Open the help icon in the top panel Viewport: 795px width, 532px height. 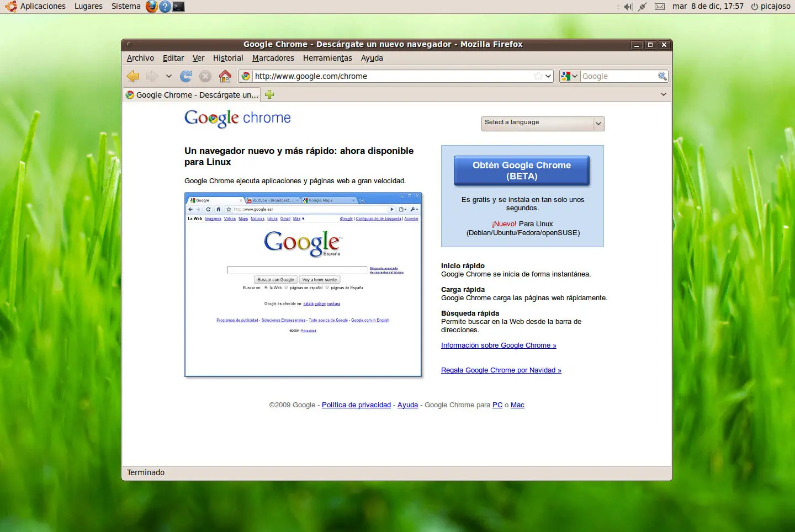tap(165, 7)
